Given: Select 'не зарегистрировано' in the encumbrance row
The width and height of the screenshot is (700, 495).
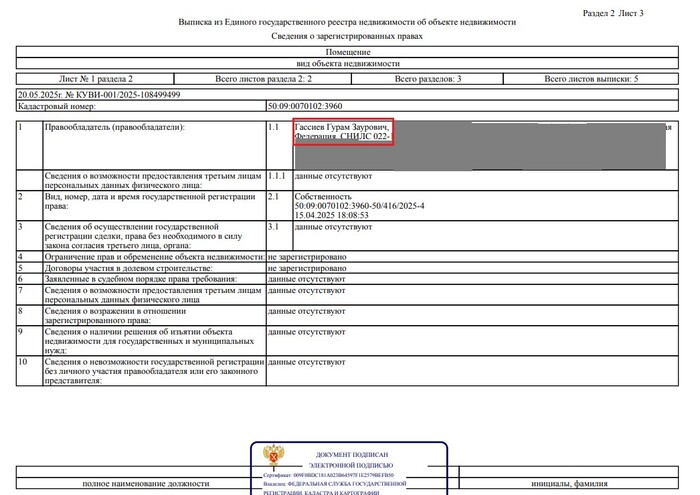Looking at the screenshot, I should (307, 258).
